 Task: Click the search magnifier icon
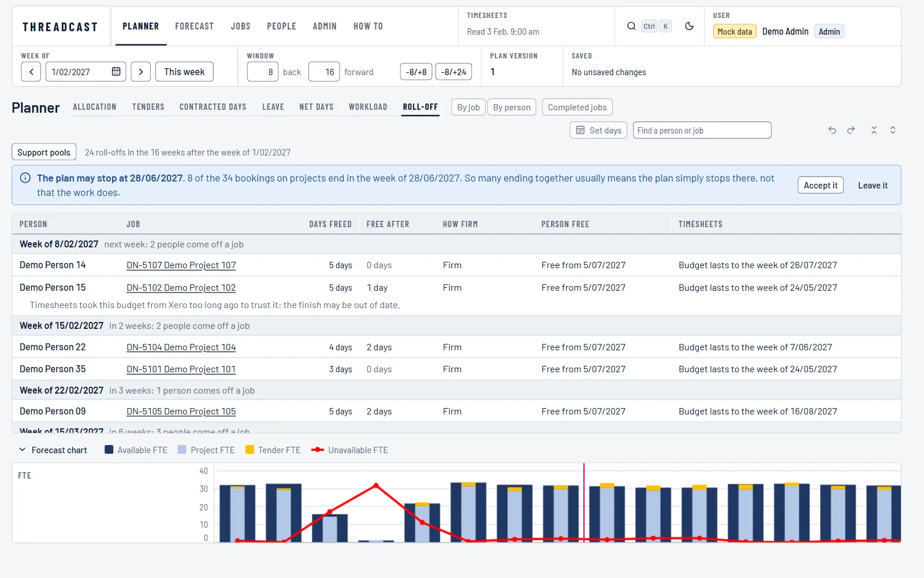[x=631, y=26]
